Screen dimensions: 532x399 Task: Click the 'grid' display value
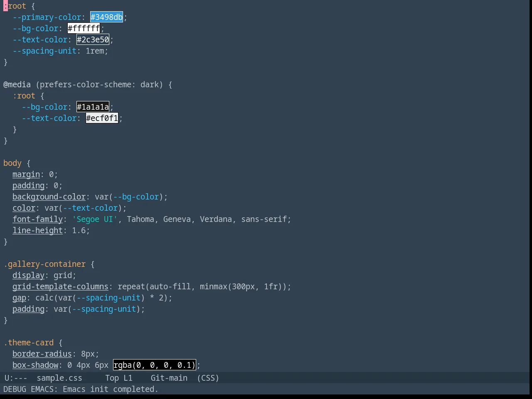(x=62, y=275)
